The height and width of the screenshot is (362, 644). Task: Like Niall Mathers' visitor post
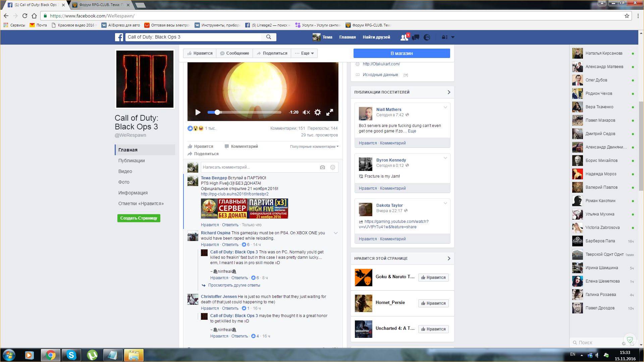tap(368, 143)
